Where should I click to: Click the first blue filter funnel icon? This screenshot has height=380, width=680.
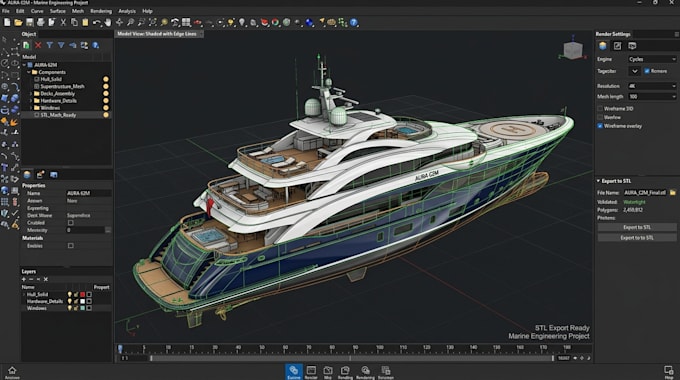(49, 45)
